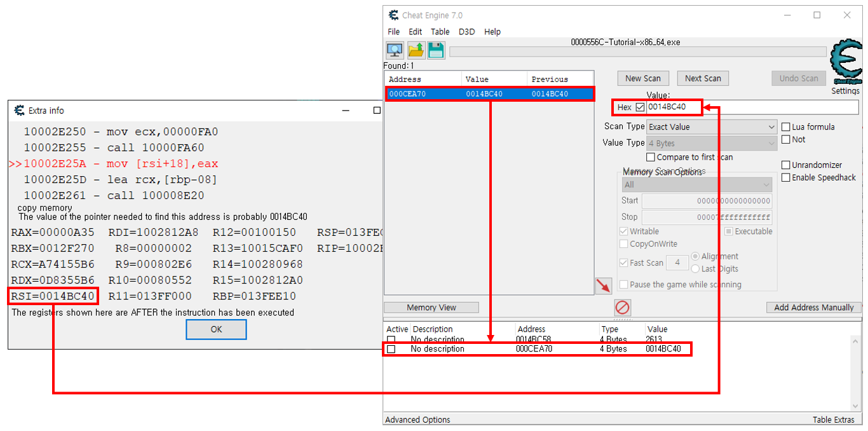Click the Value column header in results
The image size is (868, 431).
[x=494, y=79]
